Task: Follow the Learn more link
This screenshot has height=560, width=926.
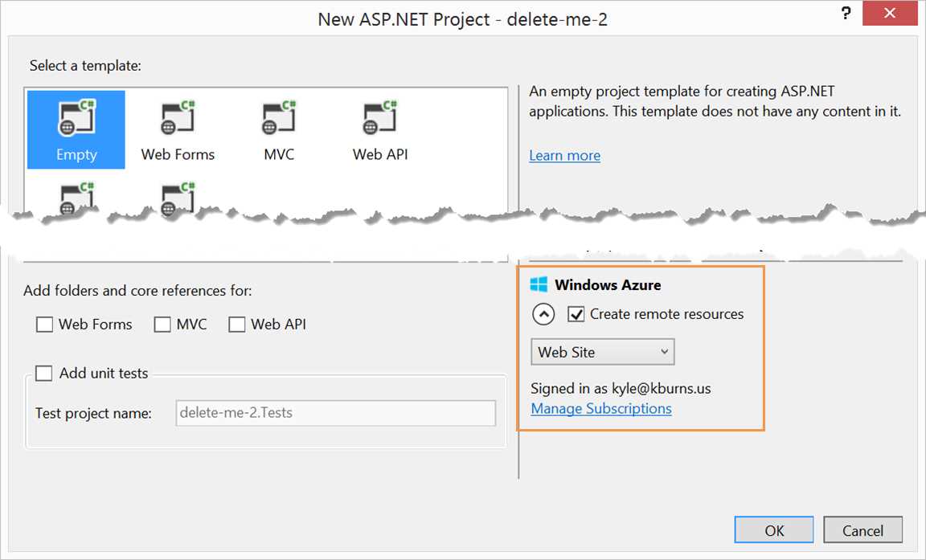Action: (x=564, y=155)
